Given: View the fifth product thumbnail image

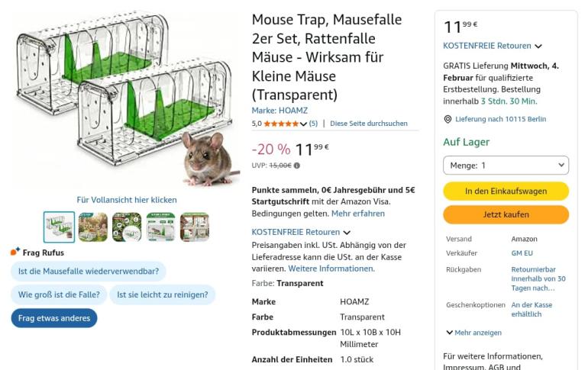Looking at the screenshot, I should coord(194,227).
